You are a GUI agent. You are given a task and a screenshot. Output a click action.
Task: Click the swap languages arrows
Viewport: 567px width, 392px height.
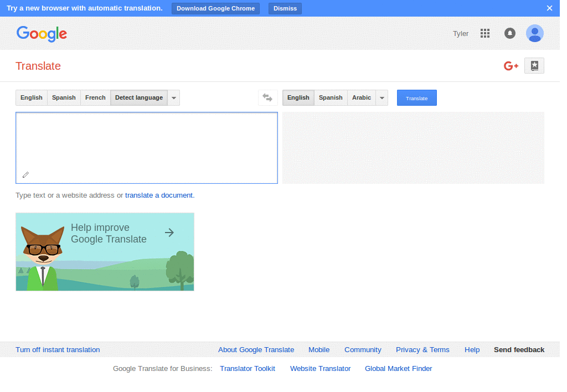267,97
